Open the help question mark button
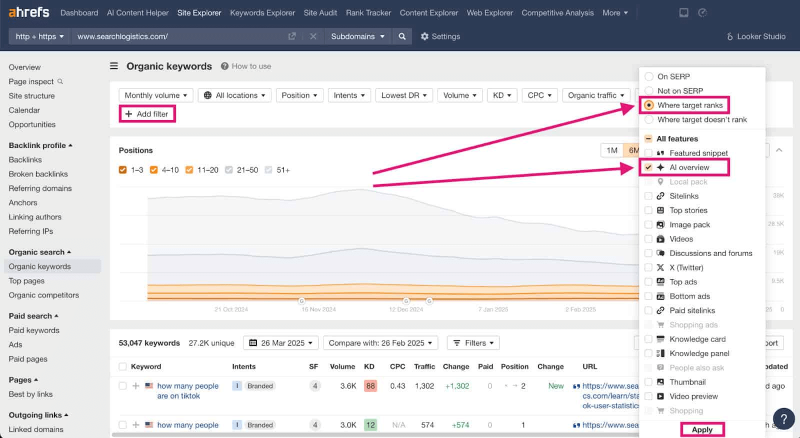Viewport: 800px width, 438px height. click(783, 418)
